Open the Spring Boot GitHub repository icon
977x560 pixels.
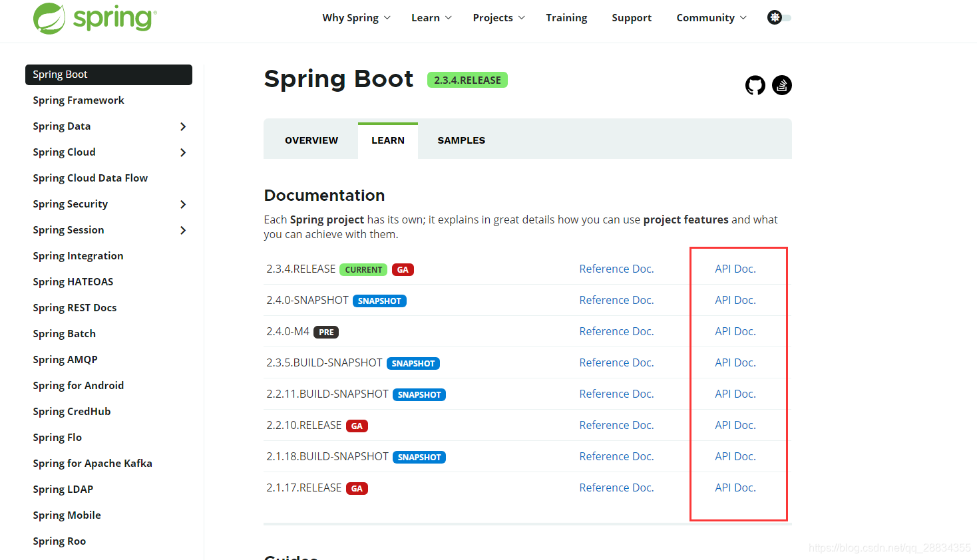click(x=755, y=85)
